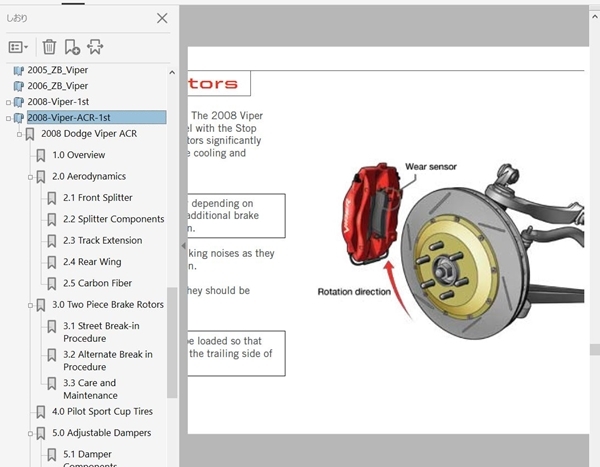Collapse the 2008-Viper-ACR-1st bookmark node
Viewport: 600px width, 467px height.
click(8, 118)
